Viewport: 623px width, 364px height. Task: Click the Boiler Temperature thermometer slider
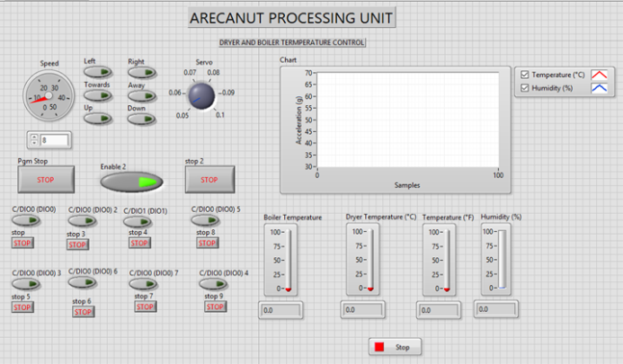289,261
